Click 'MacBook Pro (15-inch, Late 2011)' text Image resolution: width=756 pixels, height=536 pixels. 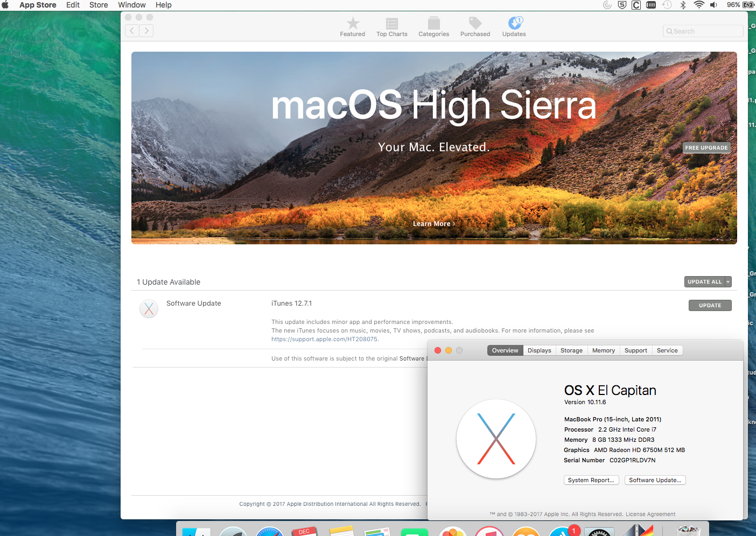tap(613, 419)
